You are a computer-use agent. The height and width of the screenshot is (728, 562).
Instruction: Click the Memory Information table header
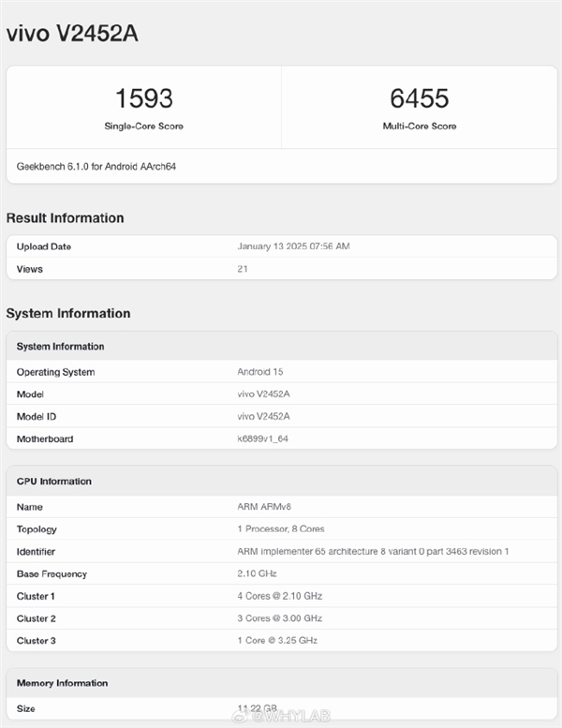tap(62, 683)
